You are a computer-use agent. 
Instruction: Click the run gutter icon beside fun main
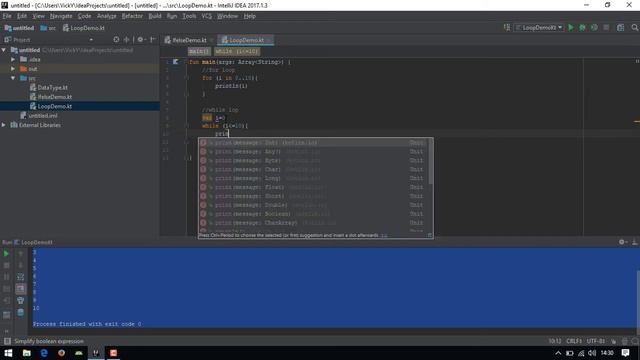(x=176, y=62)
